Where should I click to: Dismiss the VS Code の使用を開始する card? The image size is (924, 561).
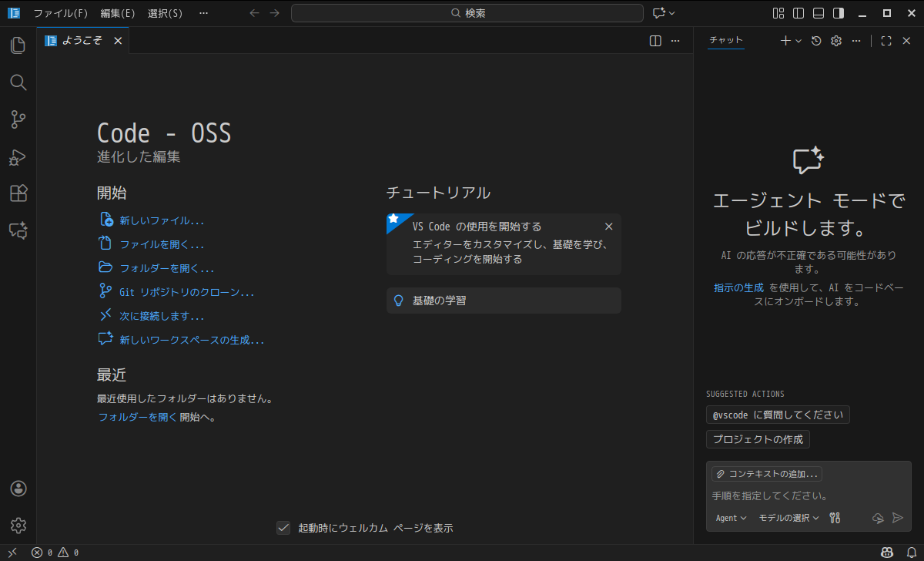(609, 227)
